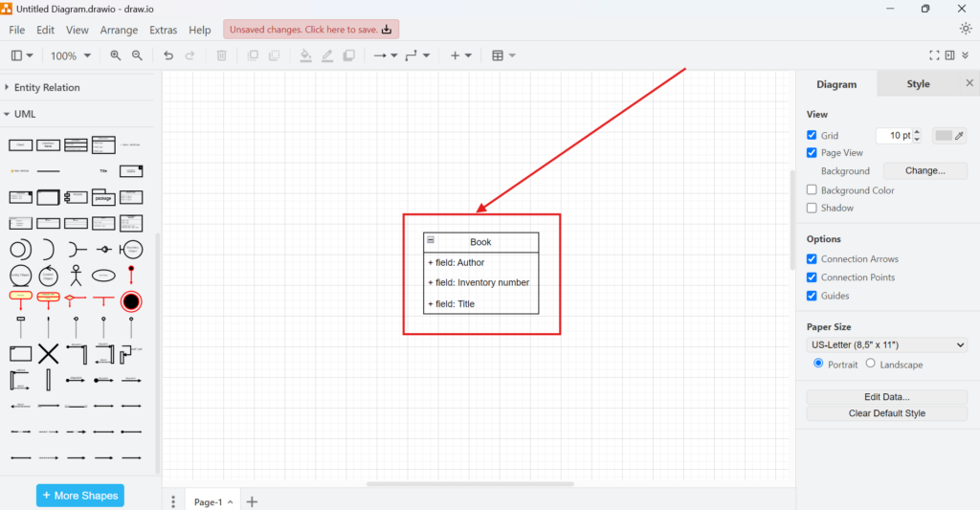
Task: Click the Zoom In magnifier icon
Action: pos(116,55)
